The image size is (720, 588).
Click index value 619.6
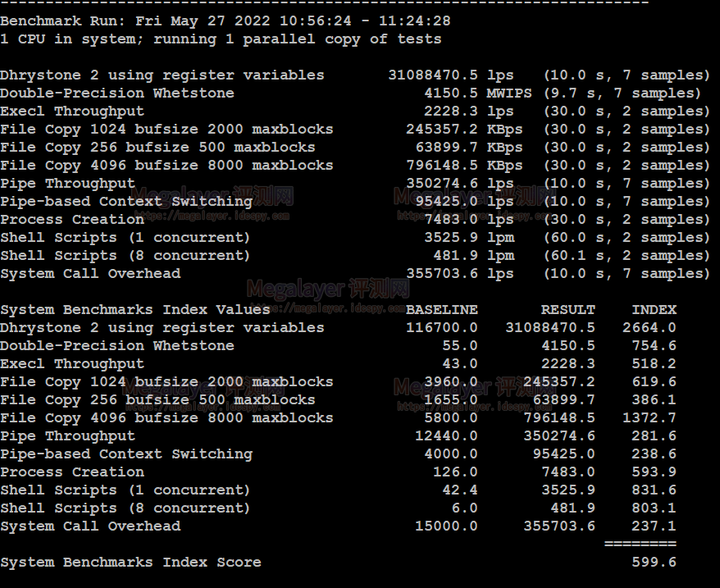tap(654, 381)
